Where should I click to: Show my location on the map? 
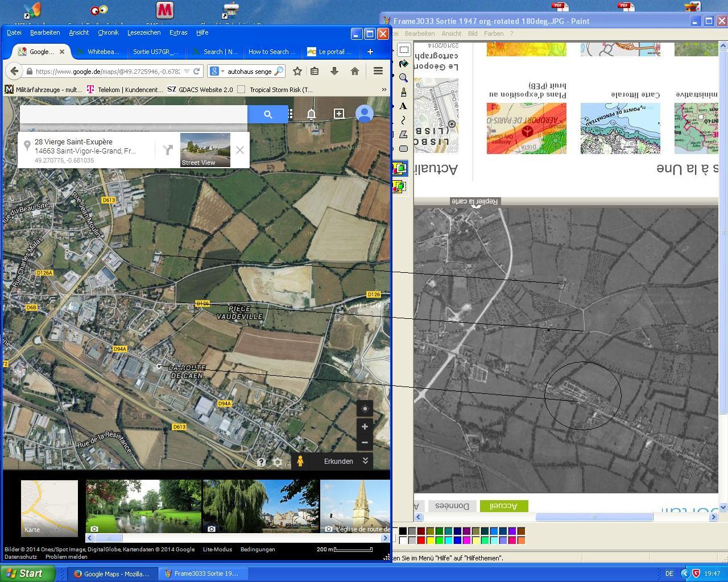(x=365, y=409)
